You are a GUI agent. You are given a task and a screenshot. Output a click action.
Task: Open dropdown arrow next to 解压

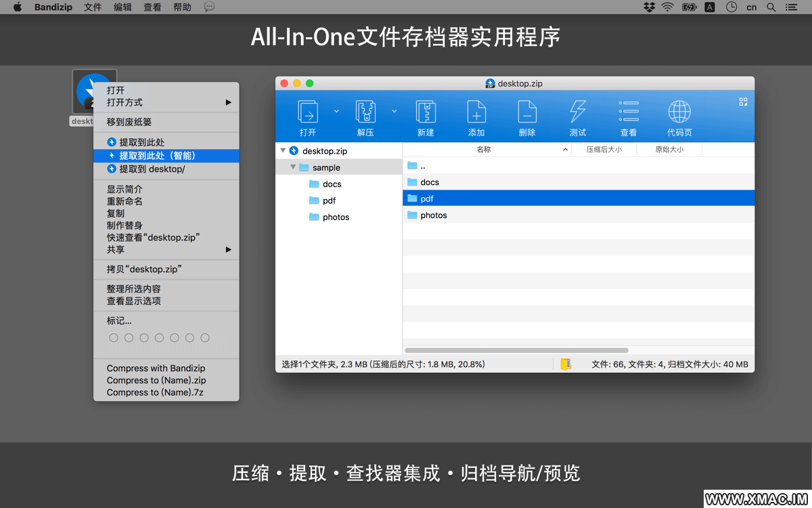394,111
